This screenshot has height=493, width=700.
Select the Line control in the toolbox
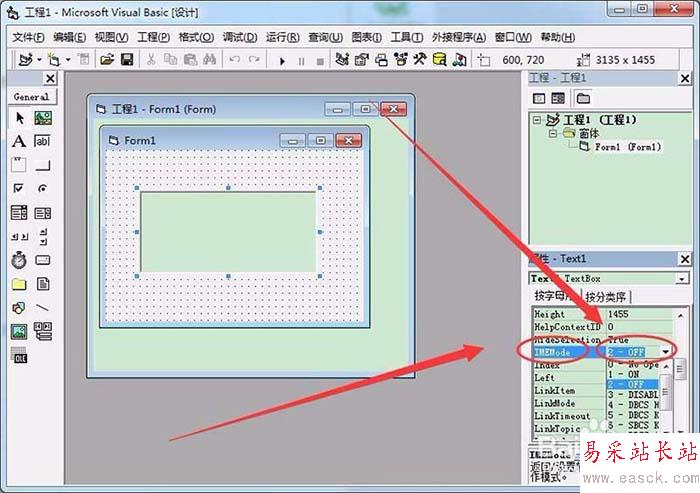(x=42, y=307)
